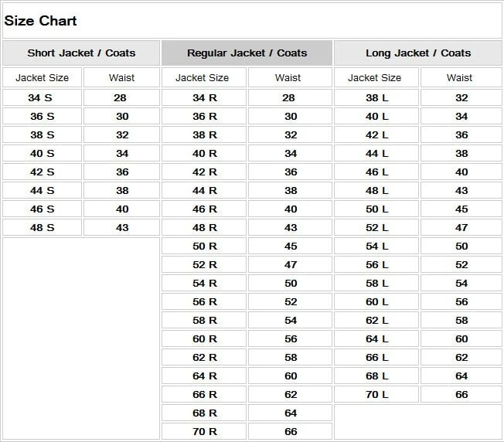The image size is (504, 442).
Task: Pick the 70 L jacket size
Action: coord(377,395)
